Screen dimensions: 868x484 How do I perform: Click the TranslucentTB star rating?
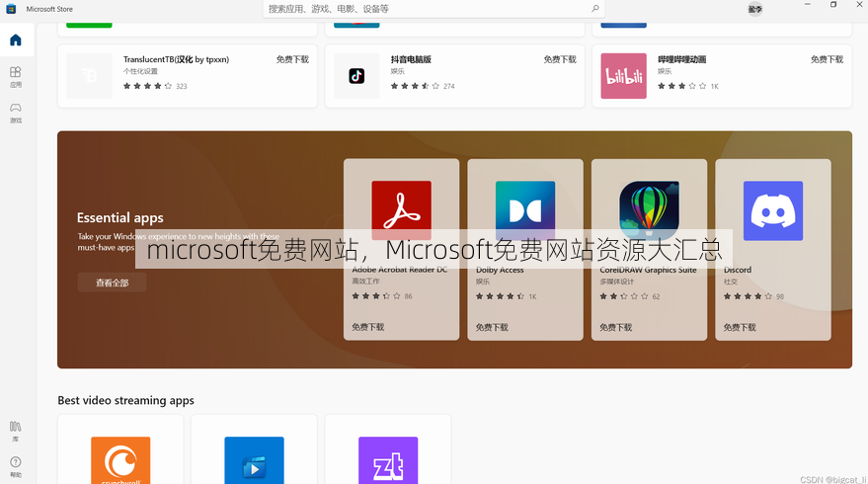(147, 86)
